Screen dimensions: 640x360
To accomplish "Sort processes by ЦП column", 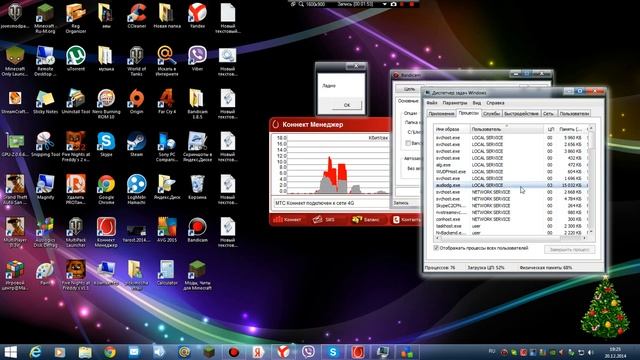I will tap(550, 129).
